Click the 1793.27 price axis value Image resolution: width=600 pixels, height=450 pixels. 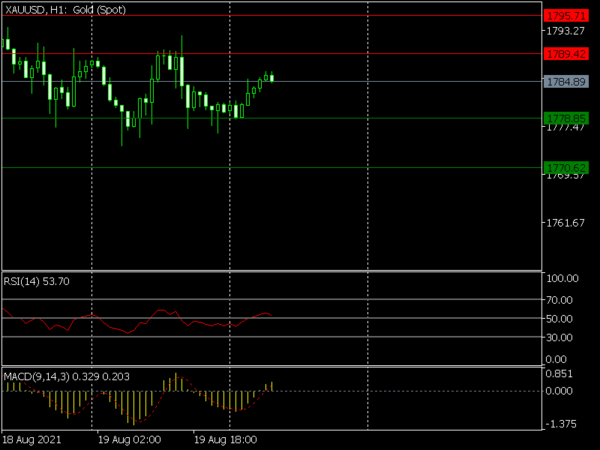click(565, 31)
